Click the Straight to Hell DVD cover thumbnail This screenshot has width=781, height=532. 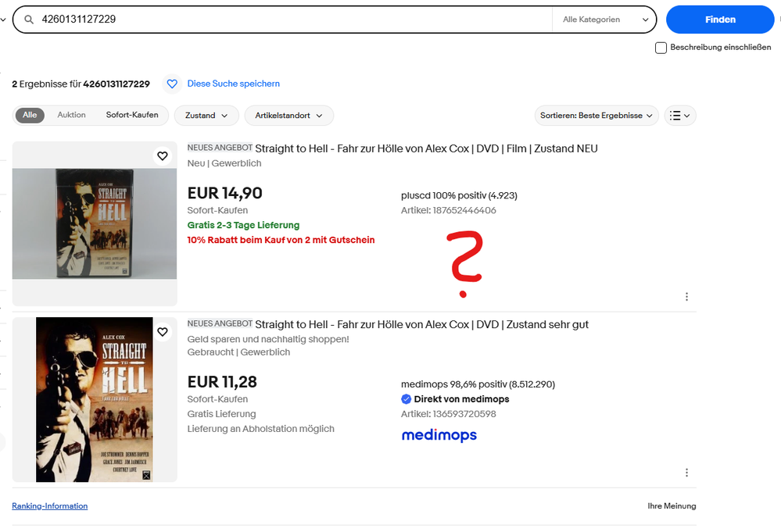(94, 223)
